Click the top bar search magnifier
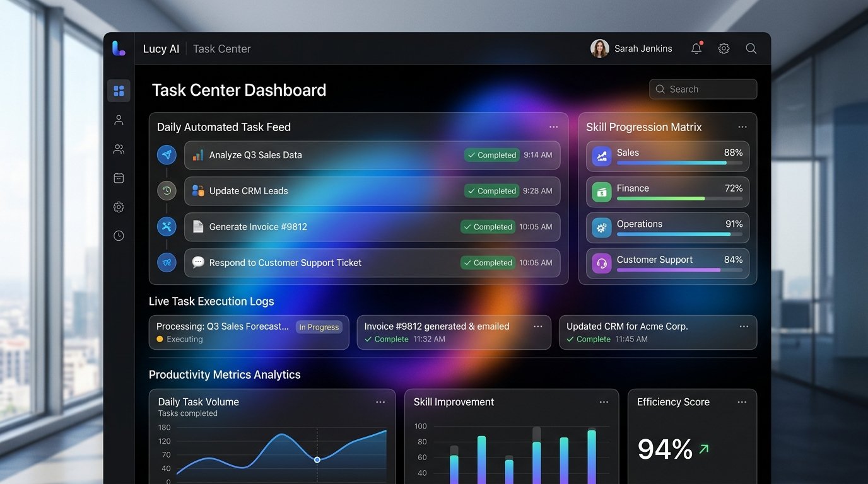The height and width of the screenshot is (484, 868). (x=751, y=49)
